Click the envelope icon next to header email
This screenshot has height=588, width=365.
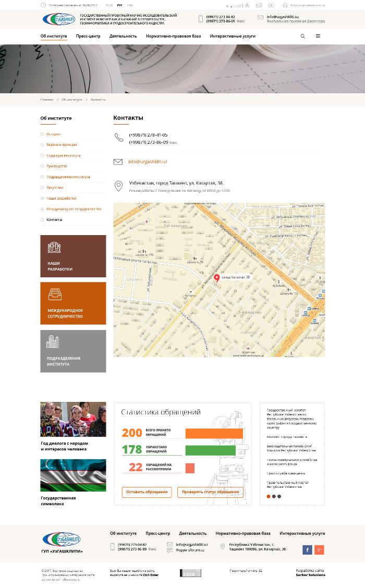click(260, 17)
